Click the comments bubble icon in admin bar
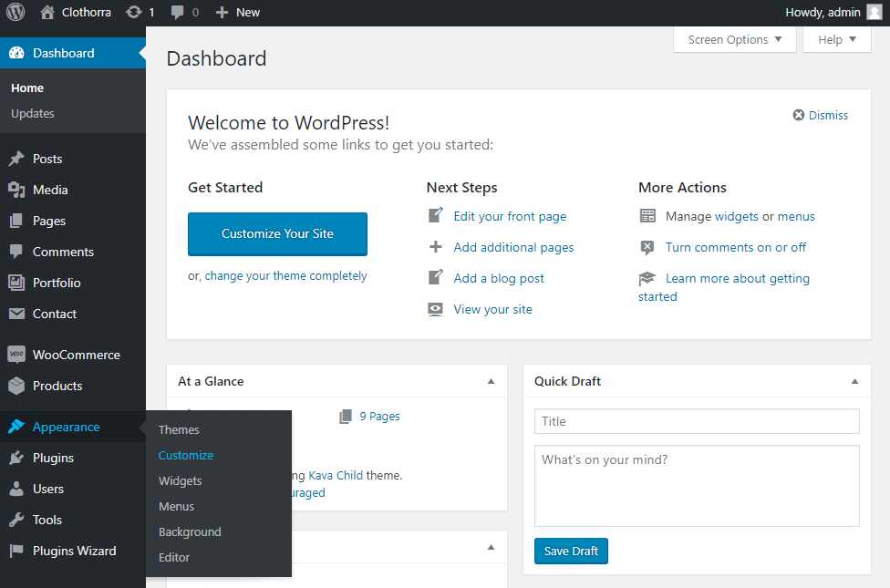 pos(178,13)
